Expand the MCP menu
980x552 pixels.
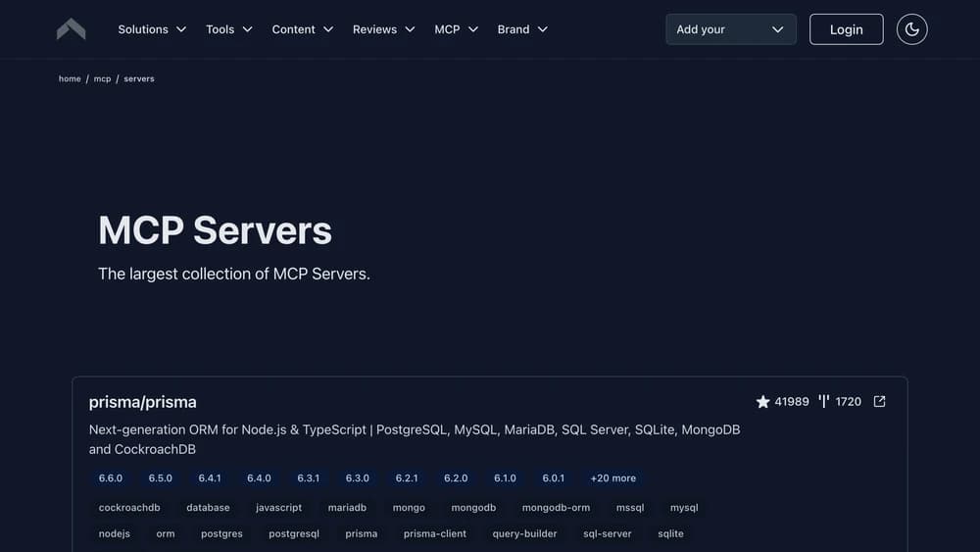(456, 29)
